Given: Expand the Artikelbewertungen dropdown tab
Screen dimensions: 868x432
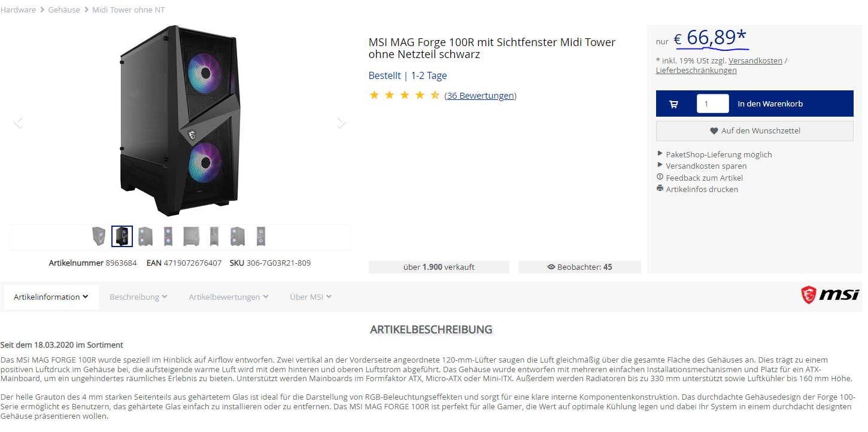Looking at the screenshot, I should [229, 297].
